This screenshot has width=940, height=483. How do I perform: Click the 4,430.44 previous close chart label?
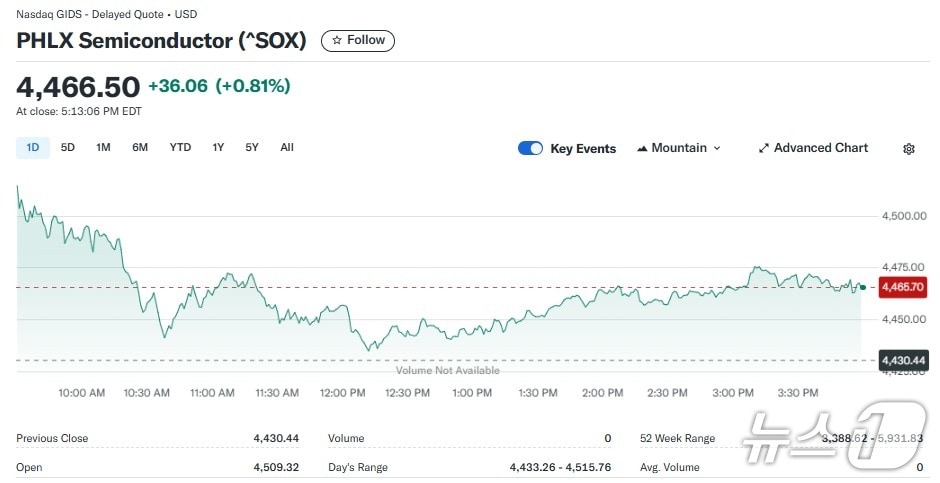pyautogui.click(x=902, y=360)
